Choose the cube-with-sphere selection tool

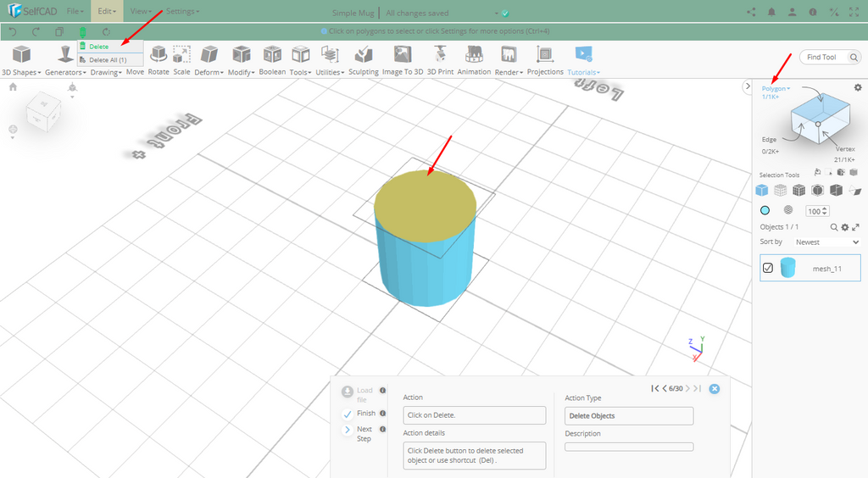(x=818, y=191)
